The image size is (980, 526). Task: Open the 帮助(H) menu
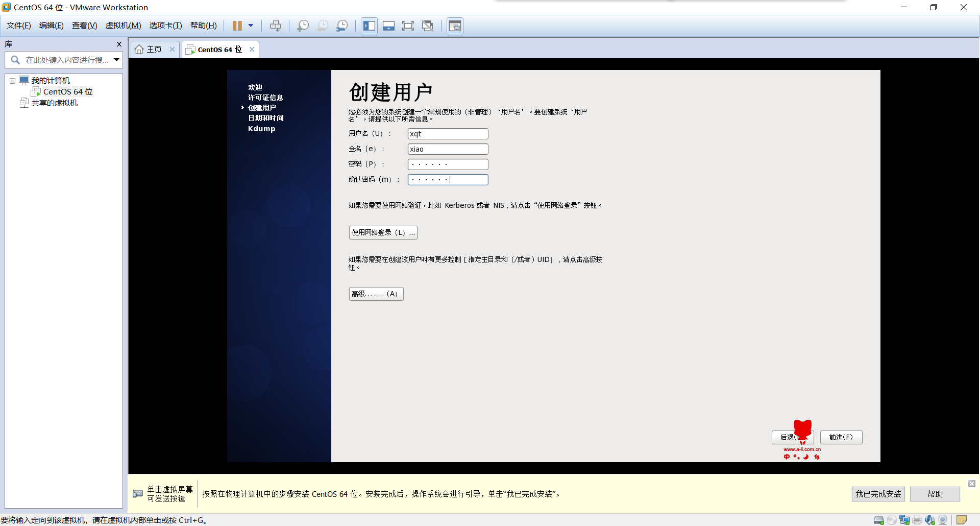click(x=203, y=26)
